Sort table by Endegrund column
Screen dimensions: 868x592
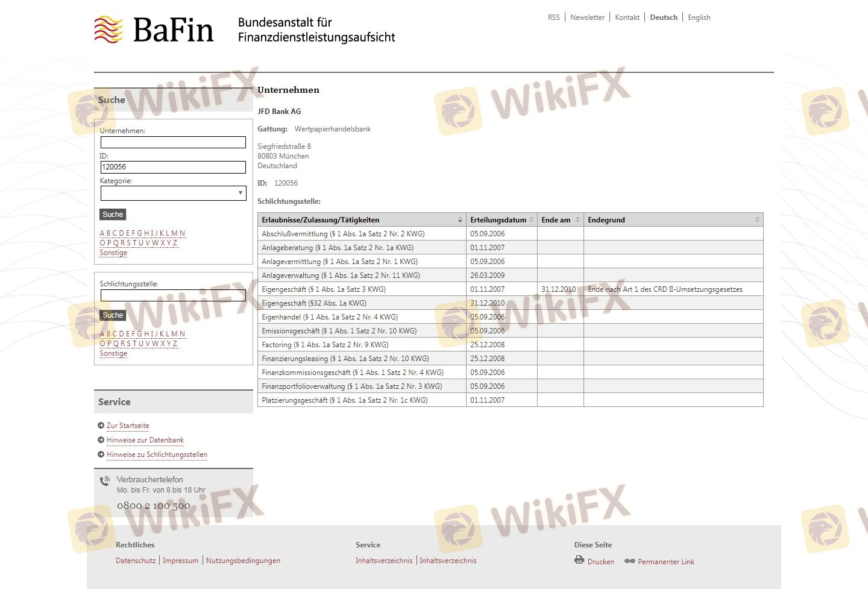(757, 220)
